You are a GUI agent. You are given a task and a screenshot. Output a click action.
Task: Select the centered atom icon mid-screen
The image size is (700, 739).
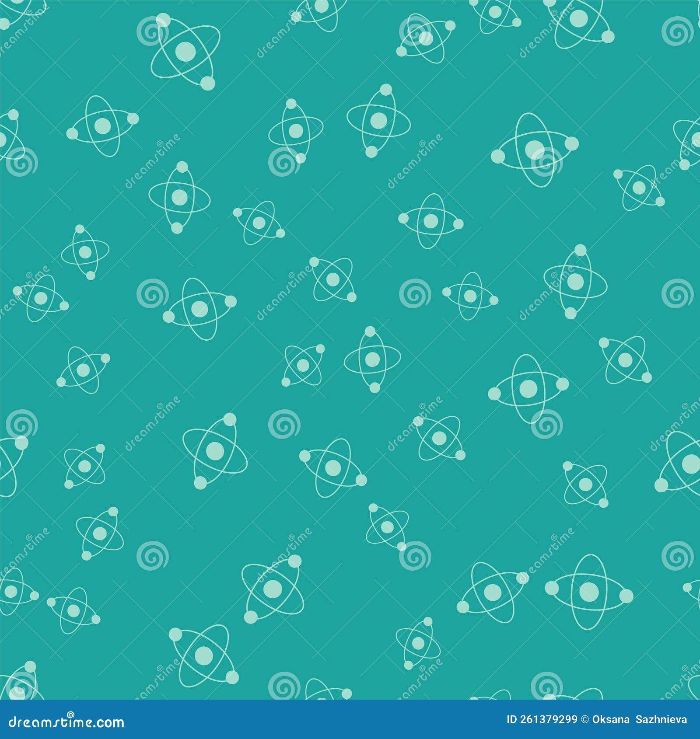coord(372,359)
